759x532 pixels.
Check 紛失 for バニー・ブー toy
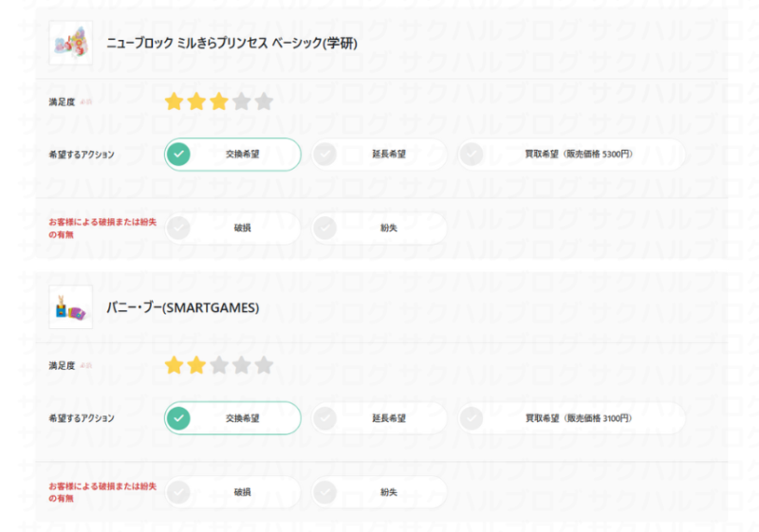point(379,492)
